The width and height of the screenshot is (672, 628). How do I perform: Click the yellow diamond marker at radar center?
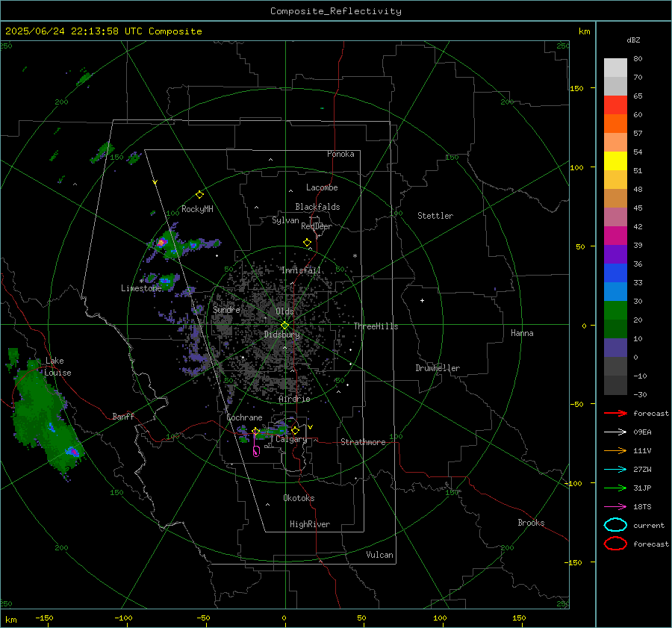284,325
